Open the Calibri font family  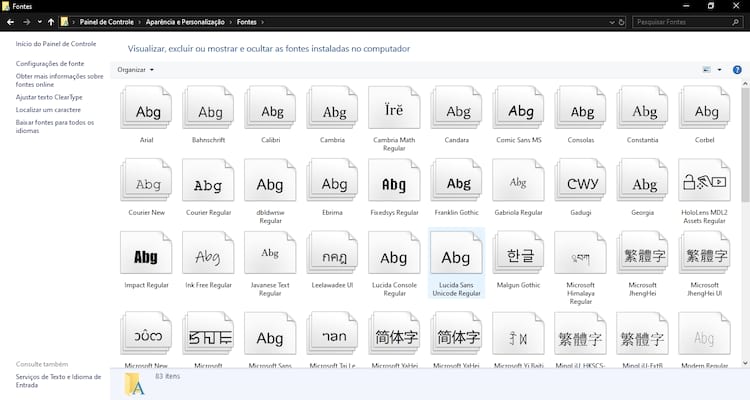(x=270, y=108)
